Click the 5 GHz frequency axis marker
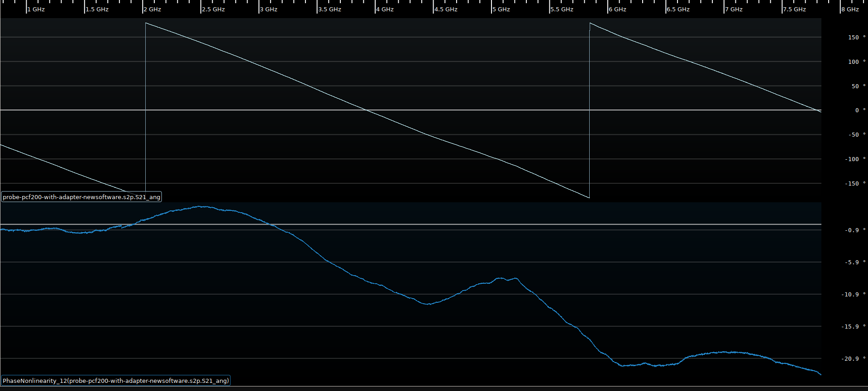The width and height of the screenshot is (868, 391). tap(501, 9)
